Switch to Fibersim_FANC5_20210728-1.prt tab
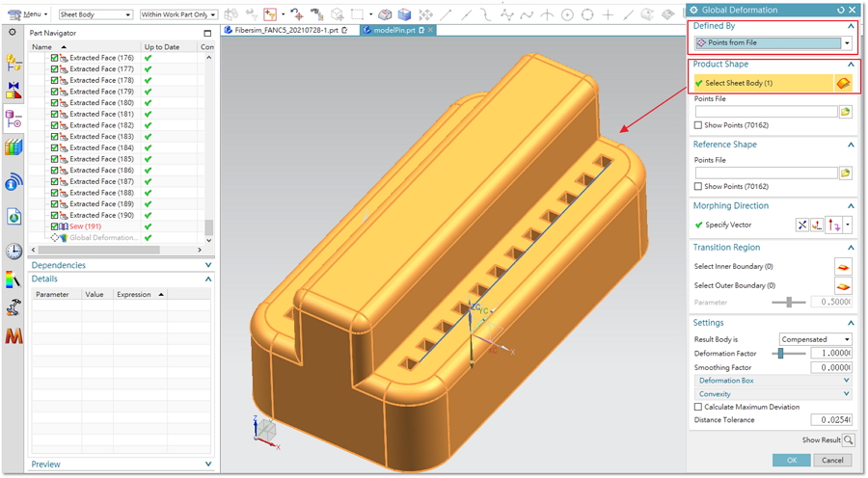This screenshot has width=868, height=478. [286, 31]
